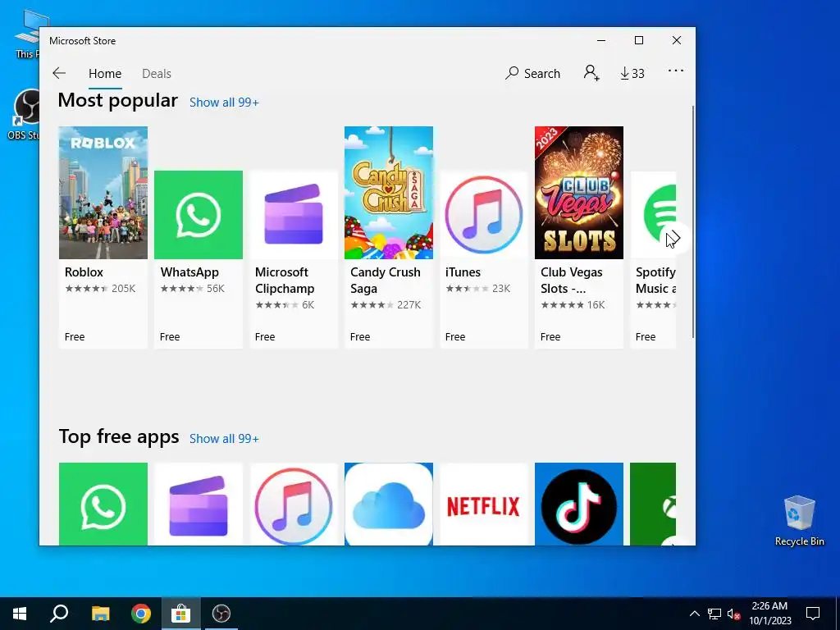Switch to the Home tab
The height and width of the screenshot is (630, 840).
(105, 73)
